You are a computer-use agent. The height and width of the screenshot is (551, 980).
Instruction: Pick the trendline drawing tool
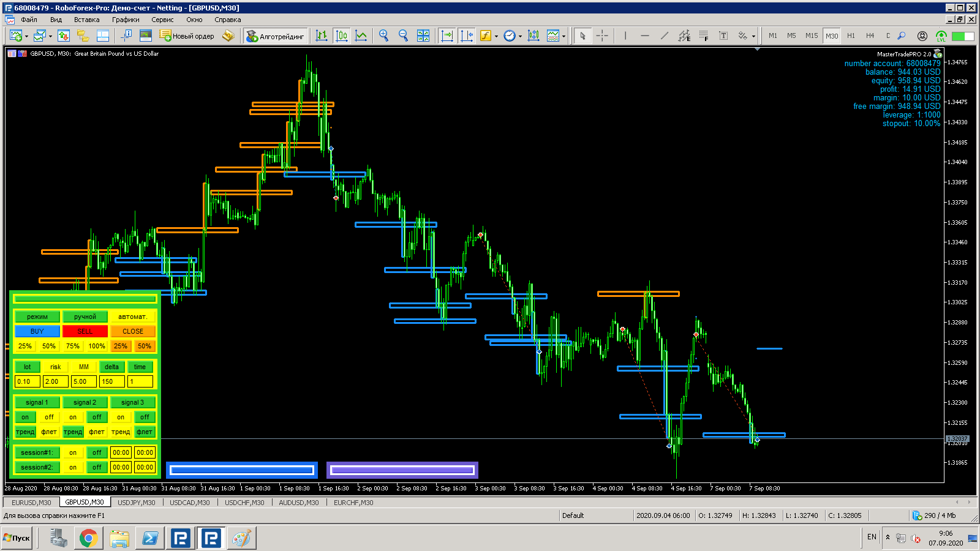coord(665,36)
